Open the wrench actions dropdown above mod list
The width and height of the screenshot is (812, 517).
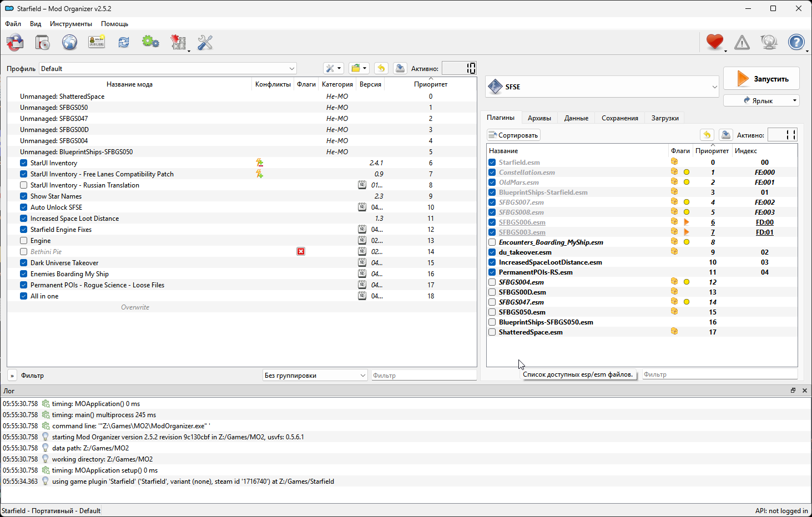pos(334,68)
